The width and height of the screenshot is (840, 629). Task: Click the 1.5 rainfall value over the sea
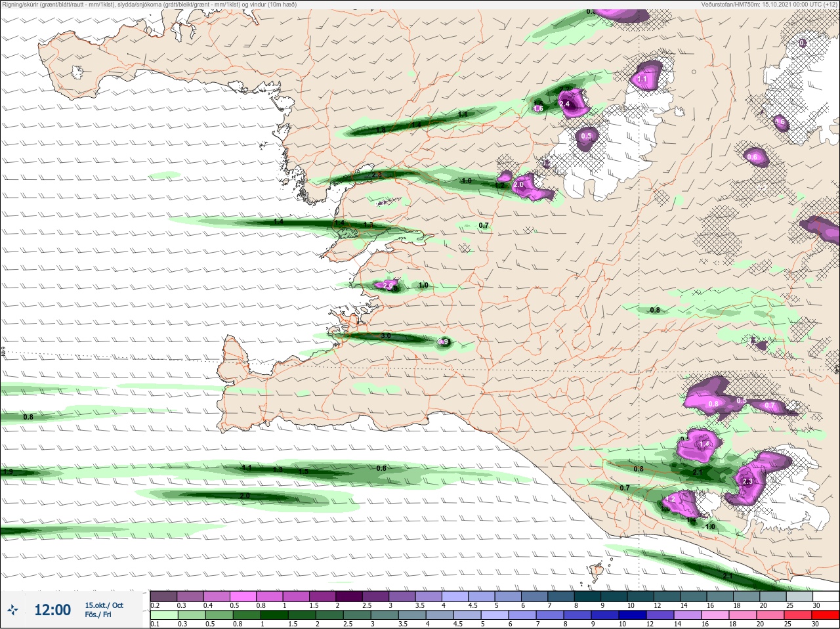tap(304, 471)
